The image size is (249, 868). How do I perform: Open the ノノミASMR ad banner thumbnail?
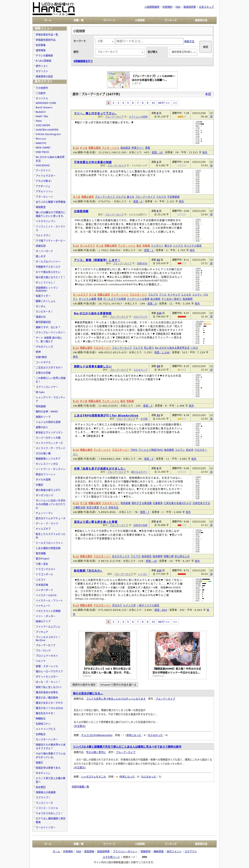[x=118, y=80]
